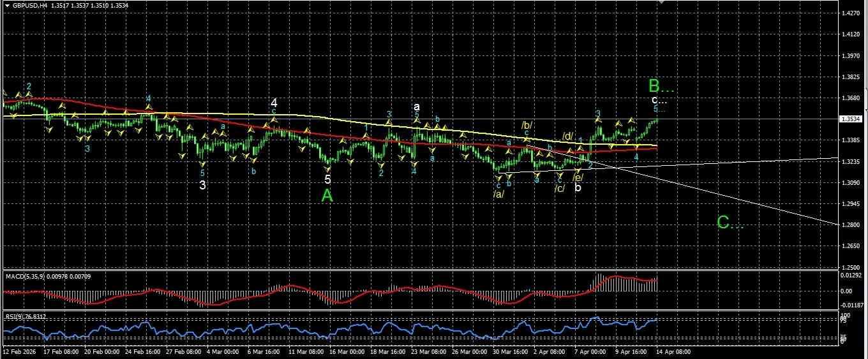Click the current price tag 1.3534
Screen dimensions: 868x359
pos(849,119)
